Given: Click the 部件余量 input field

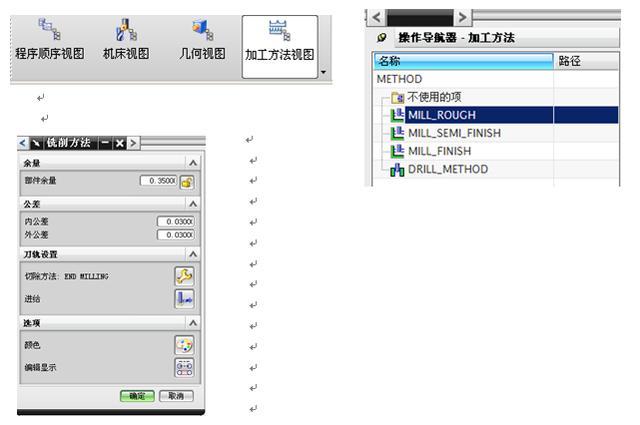Looking at the screenshot, I should (x=158, y=180).
